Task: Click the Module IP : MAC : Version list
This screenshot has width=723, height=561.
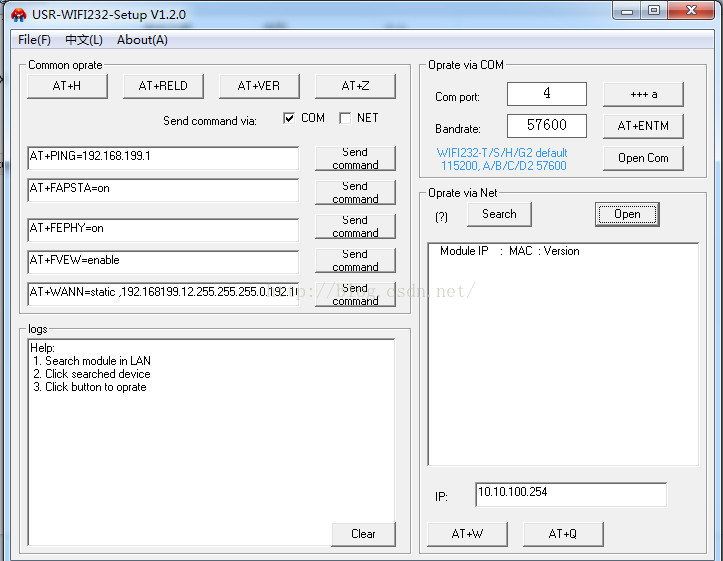Action: tap(563, 354)
